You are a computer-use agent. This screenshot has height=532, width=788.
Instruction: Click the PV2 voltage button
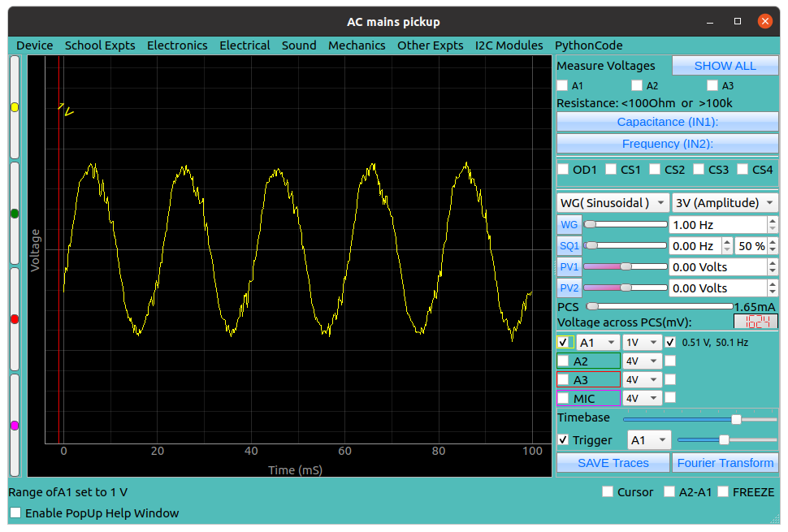[569, 288]
